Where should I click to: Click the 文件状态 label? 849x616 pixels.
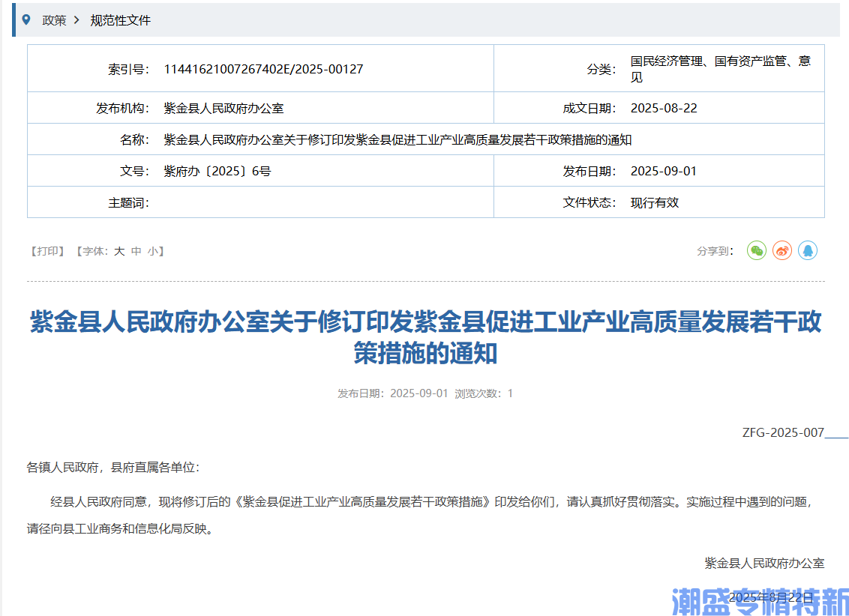coord(589,203)
